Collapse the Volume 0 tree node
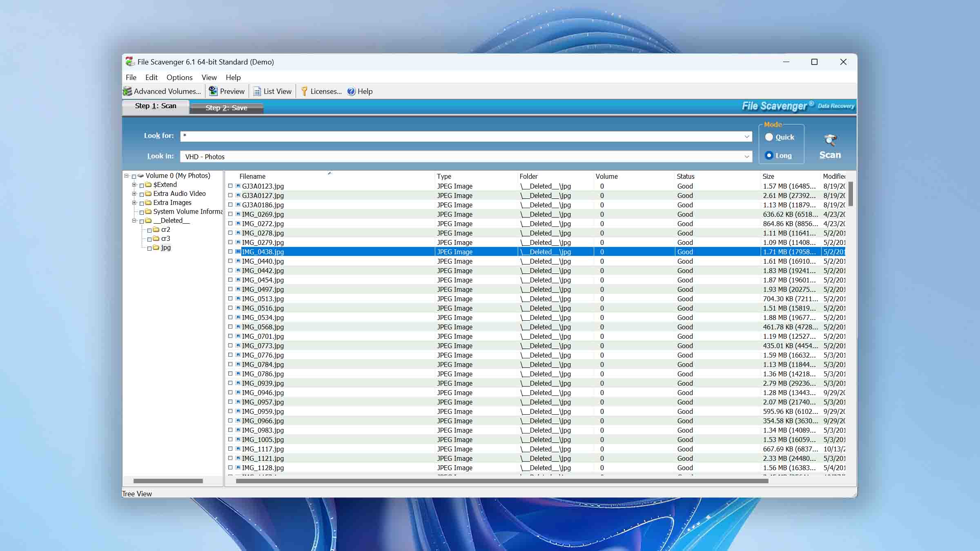Viewport: 980px width, 551px height. (127, 176)
